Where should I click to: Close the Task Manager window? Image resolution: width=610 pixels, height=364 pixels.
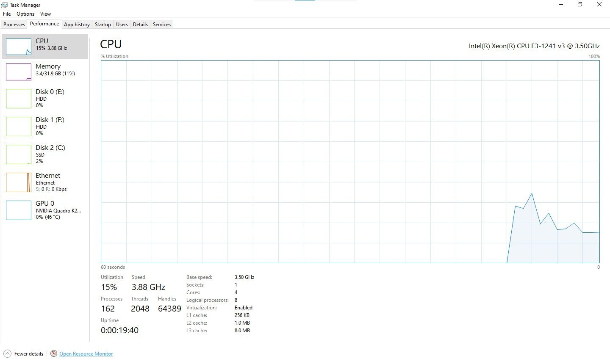coord(599,5)
